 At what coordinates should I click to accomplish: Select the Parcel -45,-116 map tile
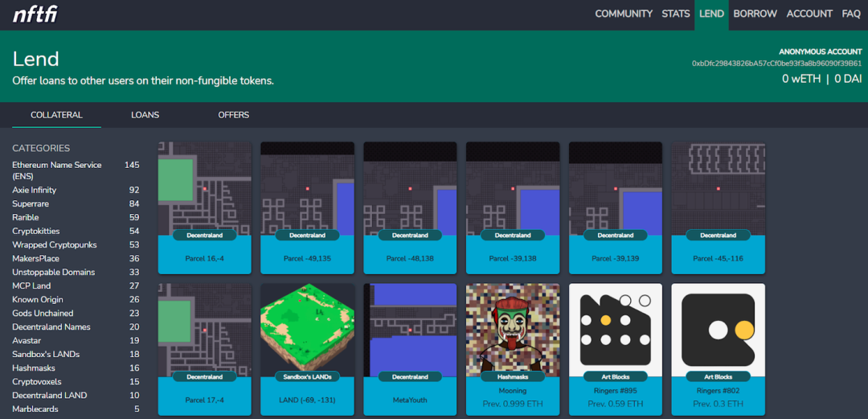(718, 188)
